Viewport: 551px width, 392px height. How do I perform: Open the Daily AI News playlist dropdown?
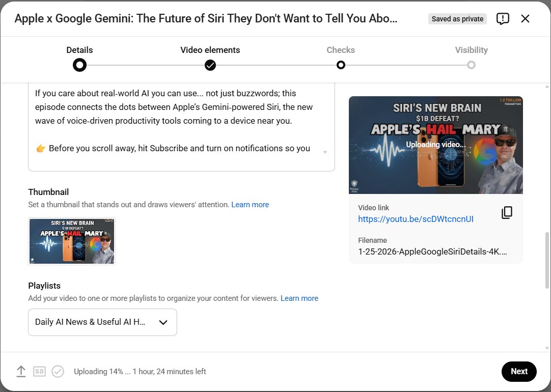pos(102,322)
